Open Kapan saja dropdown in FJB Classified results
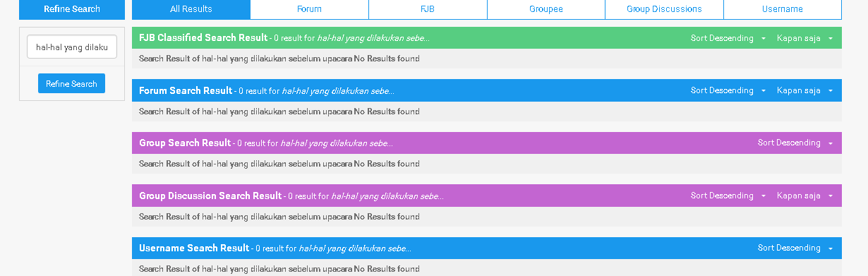Screen dimensions: 868x276 tap(805, 38)
